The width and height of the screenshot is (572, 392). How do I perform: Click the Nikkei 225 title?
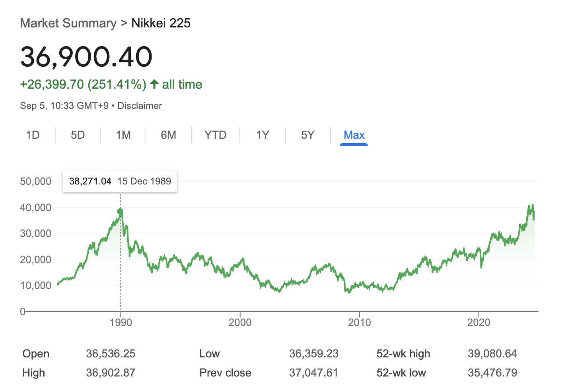point(161,23)
